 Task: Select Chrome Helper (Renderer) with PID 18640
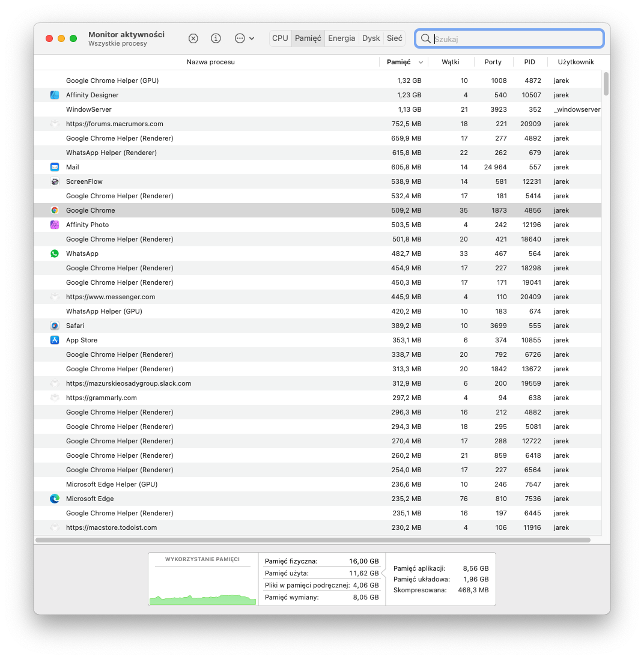(x=317, y=240)
